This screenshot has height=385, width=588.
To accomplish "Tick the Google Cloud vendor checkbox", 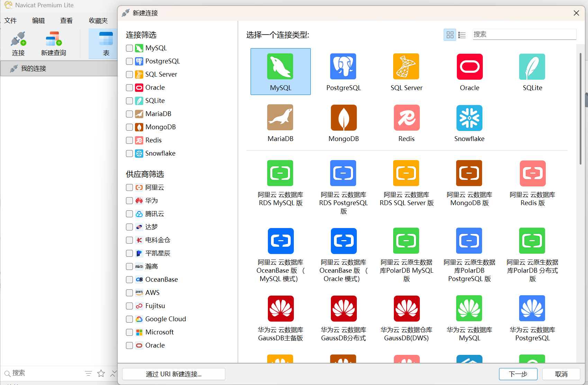I will pos(129,319).
